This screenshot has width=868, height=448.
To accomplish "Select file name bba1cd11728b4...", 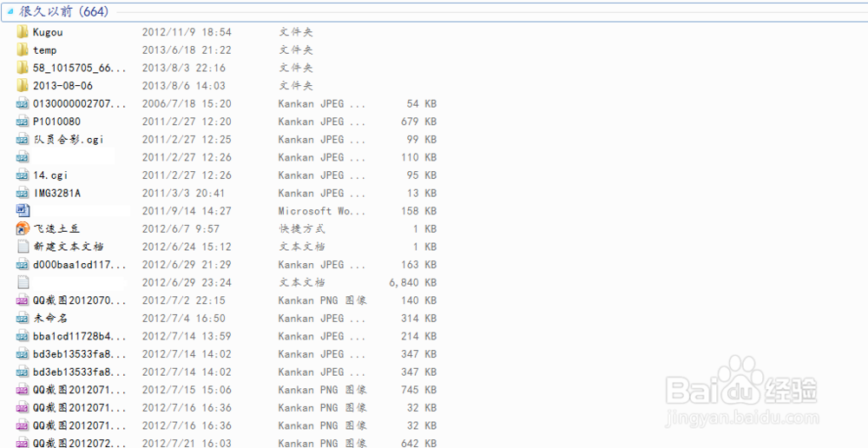I will [x=80, y=336].
